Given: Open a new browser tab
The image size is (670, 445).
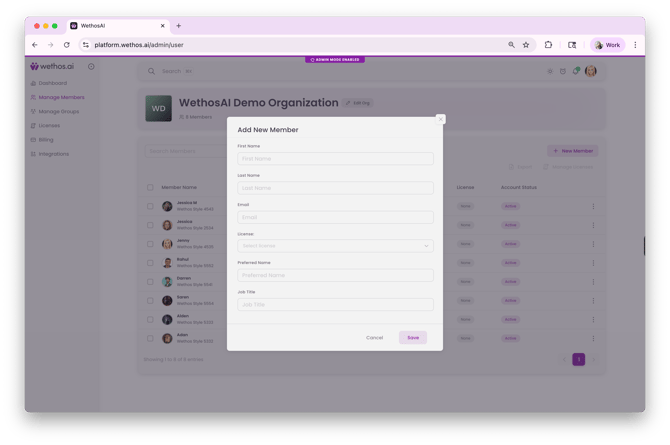Looking at the screenshot, I should pyautogui.click(x=179, y=26).
